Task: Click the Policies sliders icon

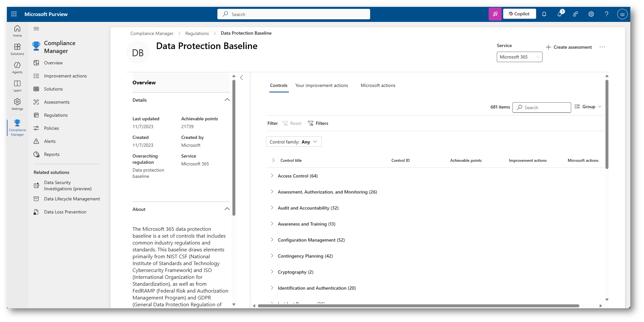Action: point(37,128)
